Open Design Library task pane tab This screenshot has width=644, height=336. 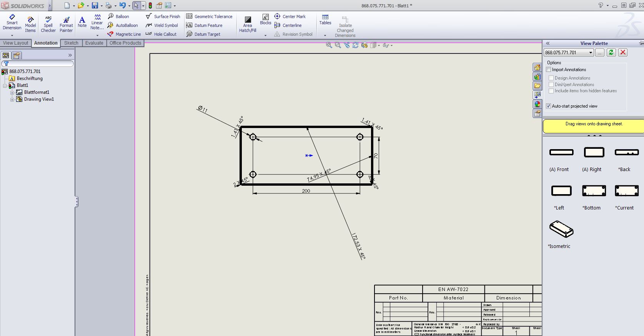coord(537,77)
